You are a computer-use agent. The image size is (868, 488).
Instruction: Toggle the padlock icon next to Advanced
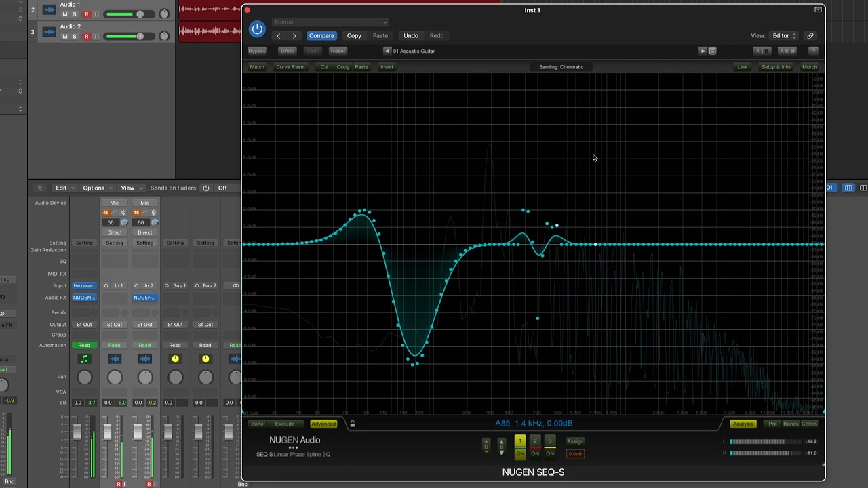click(352, 424)
